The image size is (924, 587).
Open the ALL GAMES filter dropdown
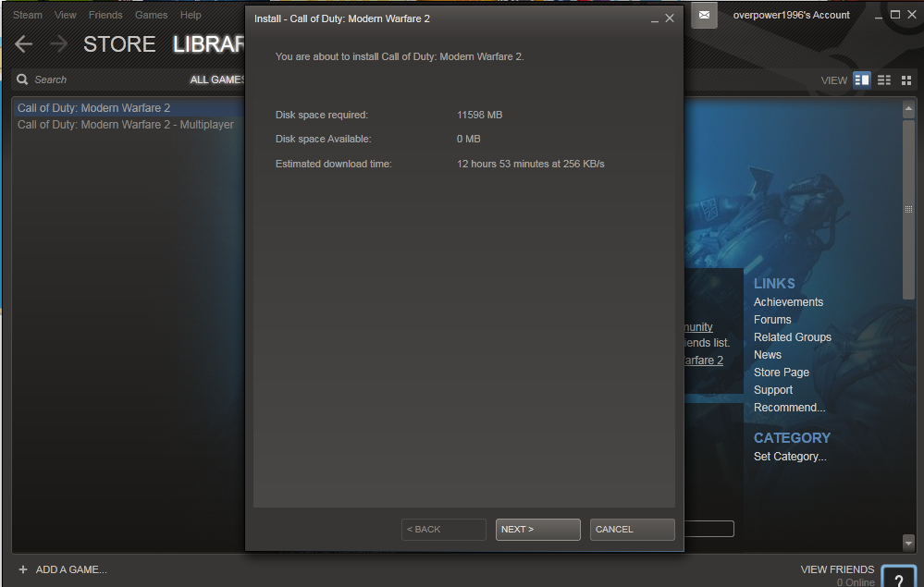pos(217,80)
